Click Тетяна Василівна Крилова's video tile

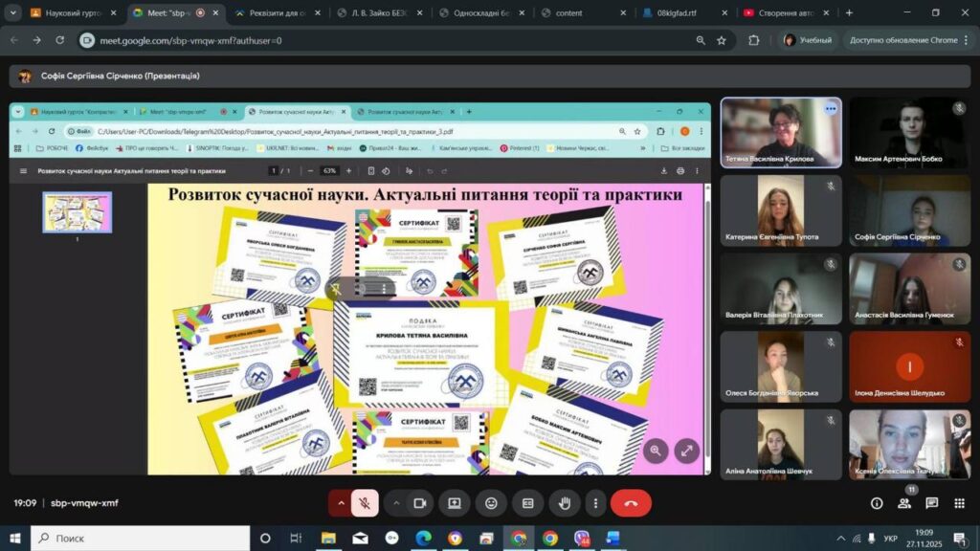tap(781, 132)
